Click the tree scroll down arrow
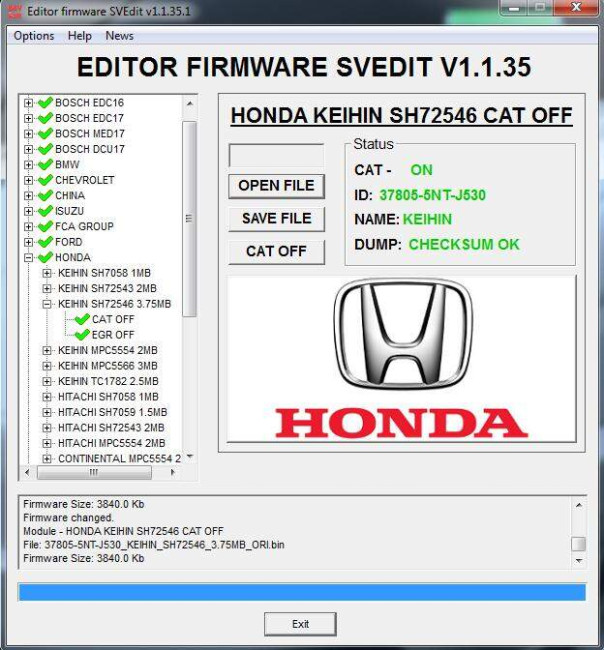The height and width of the screenshot is (650, 604). pyautogui.click(x=190, y=456)
